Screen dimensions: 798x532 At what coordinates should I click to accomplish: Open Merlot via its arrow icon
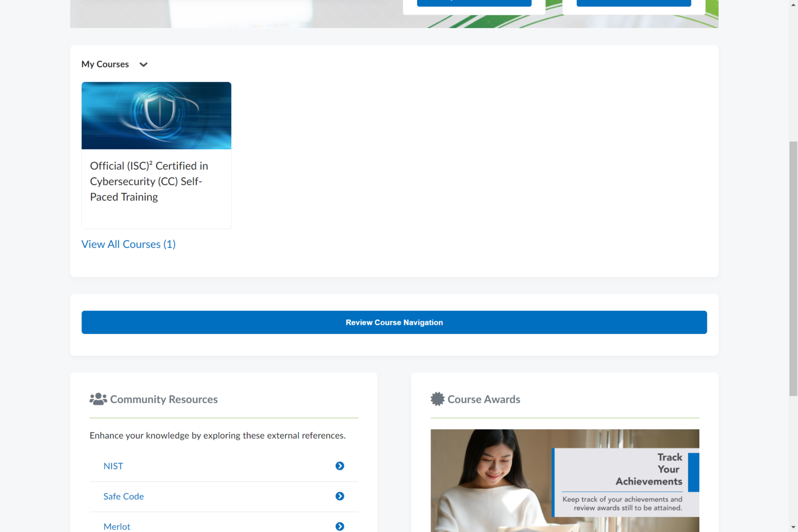340,526
